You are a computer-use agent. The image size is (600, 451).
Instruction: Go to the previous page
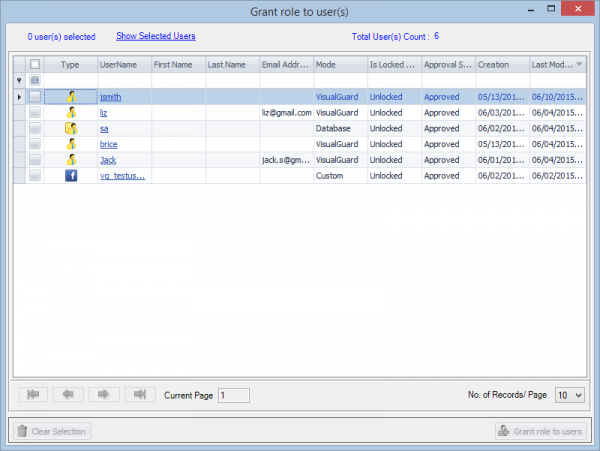point(68,394)
